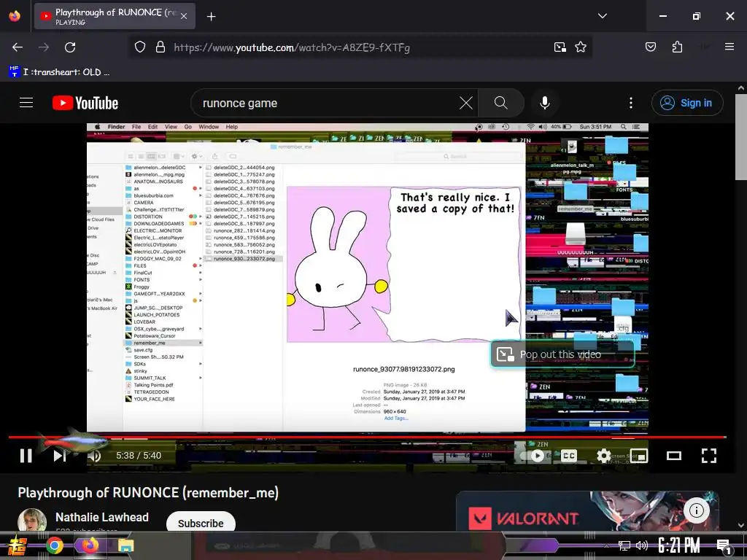Image resolution: width=747 pixels, height=560 pixels.
Task: Switch to miniplayer mode
Action: (639, 456)
